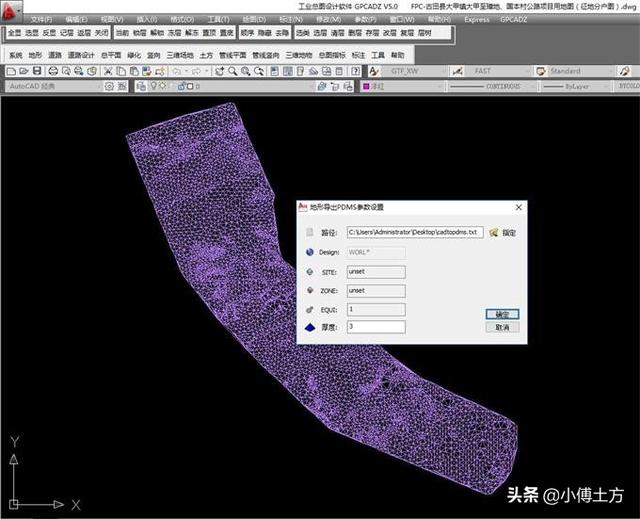This screenshot has height=519, width=640.
Task: Click the New file icon in toolbar
Action: [x=11, y=71]
